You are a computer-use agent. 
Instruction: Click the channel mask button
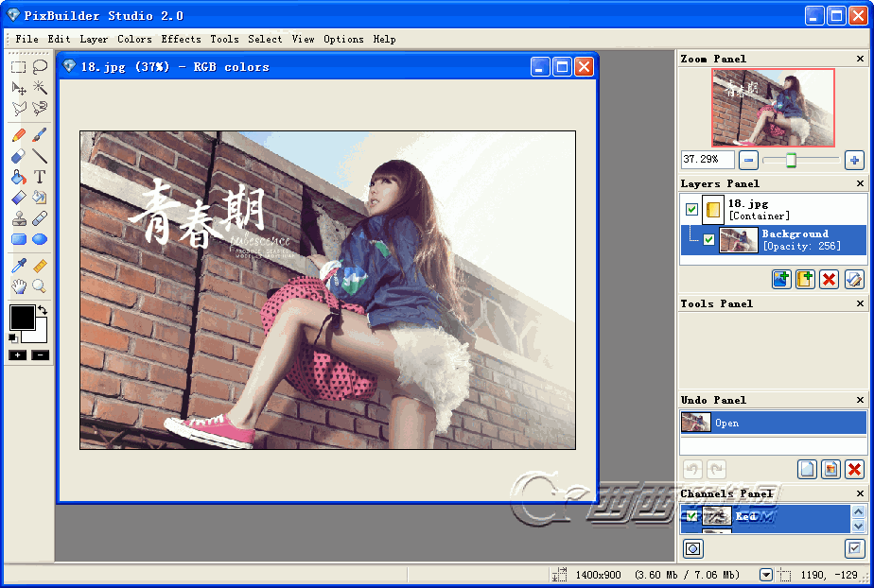692,549
